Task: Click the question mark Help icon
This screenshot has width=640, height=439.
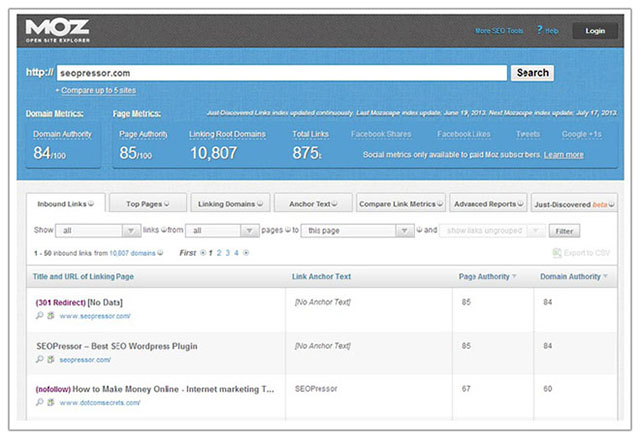Action: click(540, 30)
